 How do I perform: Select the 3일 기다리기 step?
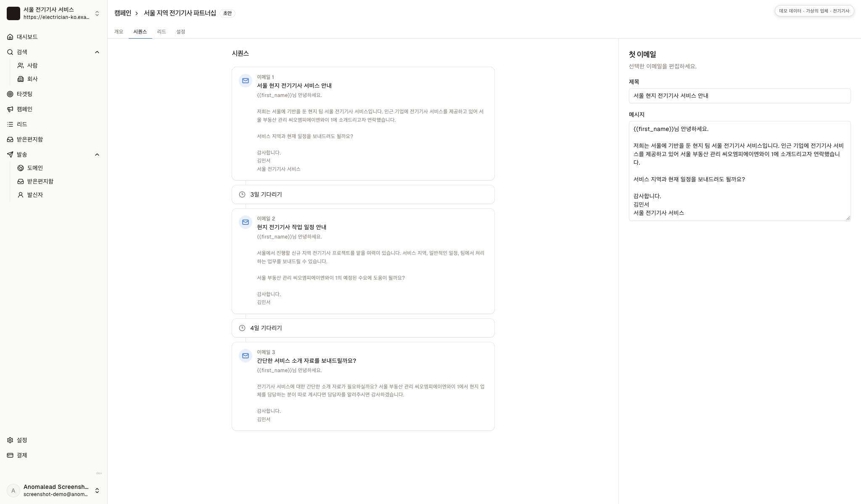[363, 194]
